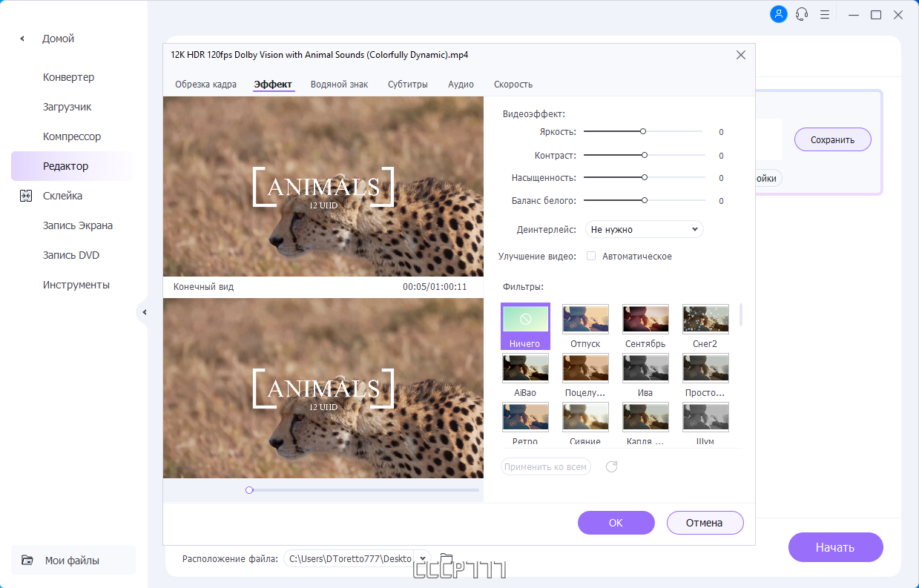Screen dimensions: 919x588
Task: Apply the Снег2 filter
Action: click(705, 326)
